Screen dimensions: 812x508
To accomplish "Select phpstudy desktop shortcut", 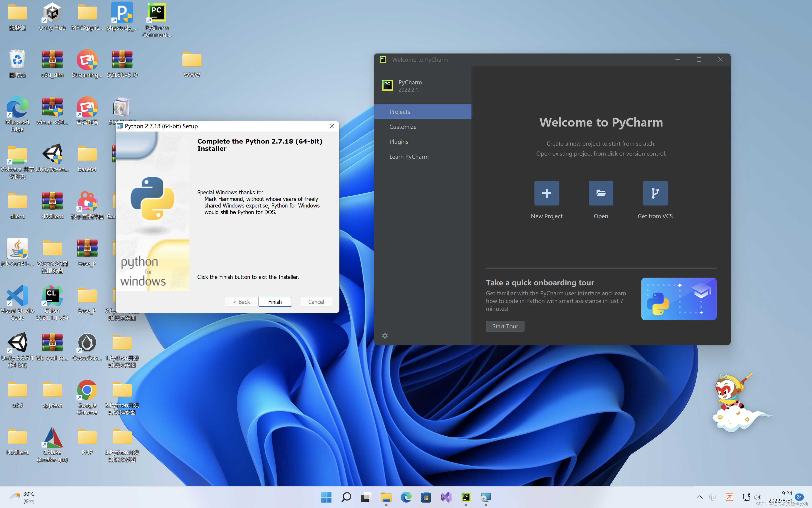I will 122,17.
